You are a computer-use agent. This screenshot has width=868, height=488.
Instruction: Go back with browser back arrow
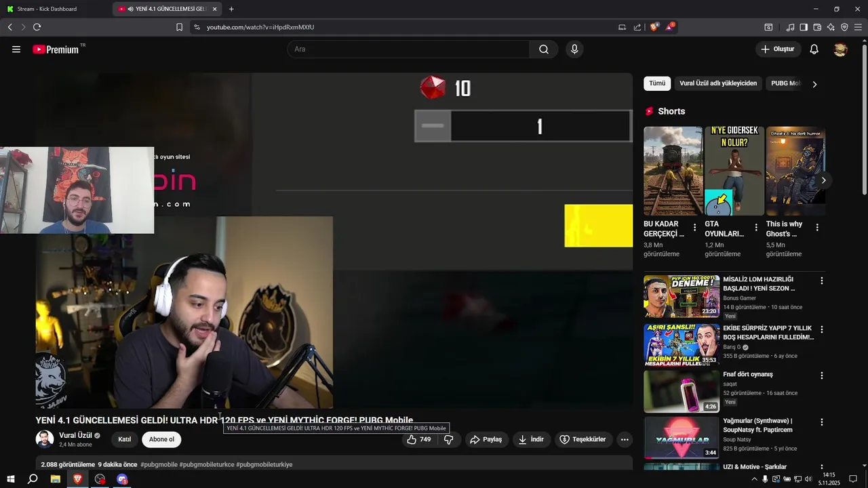[x=9, y=27]
